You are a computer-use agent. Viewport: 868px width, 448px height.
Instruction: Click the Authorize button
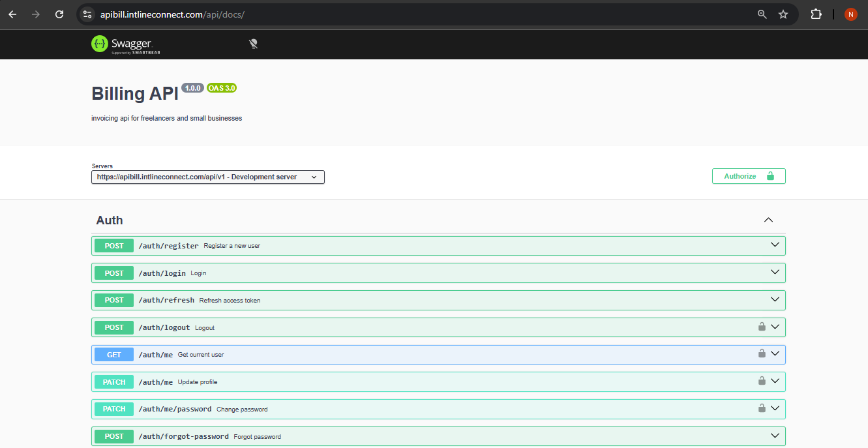point(748,176)
